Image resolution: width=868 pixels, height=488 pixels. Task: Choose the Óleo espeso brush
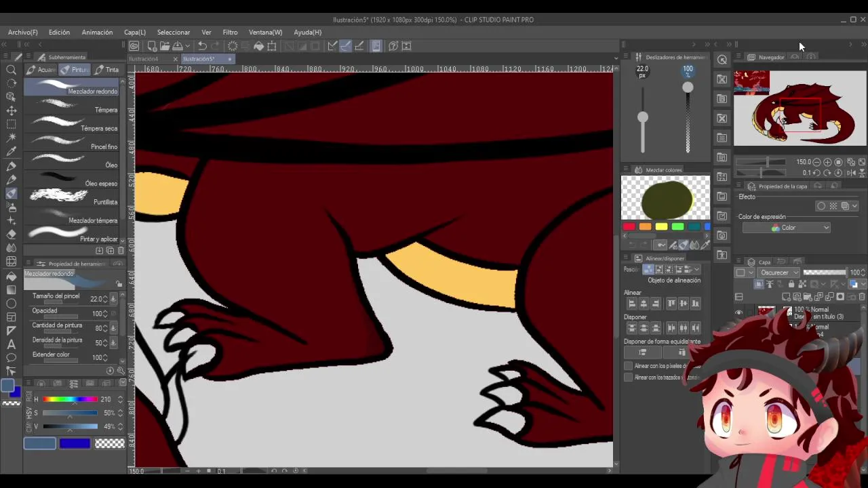[x=72, y=180]
